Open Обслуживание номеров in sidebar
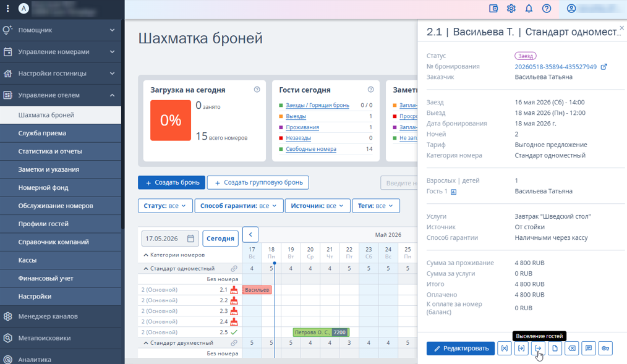The image size is (627, 364). point(61,206)
